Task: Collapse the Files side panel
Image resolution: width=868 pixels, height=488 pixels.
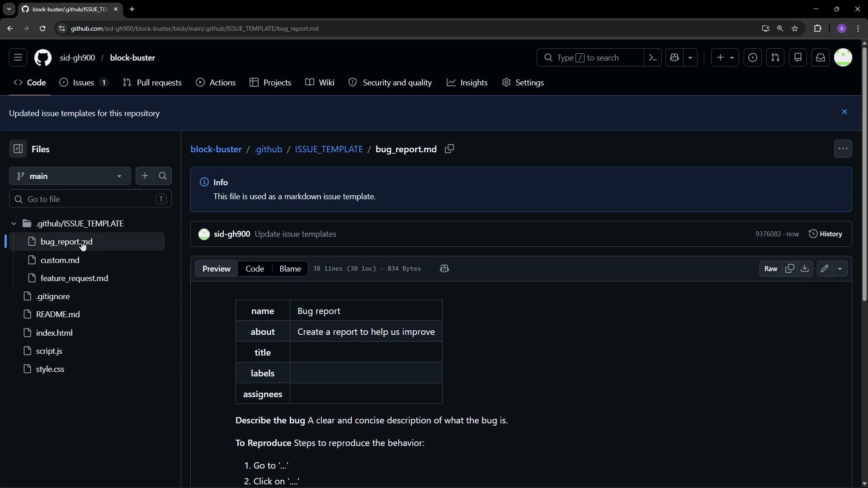Action: coord(18,149)
